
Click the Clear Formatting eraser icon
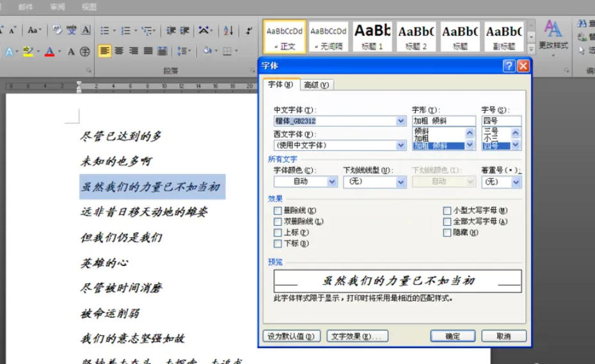[58, 30]
